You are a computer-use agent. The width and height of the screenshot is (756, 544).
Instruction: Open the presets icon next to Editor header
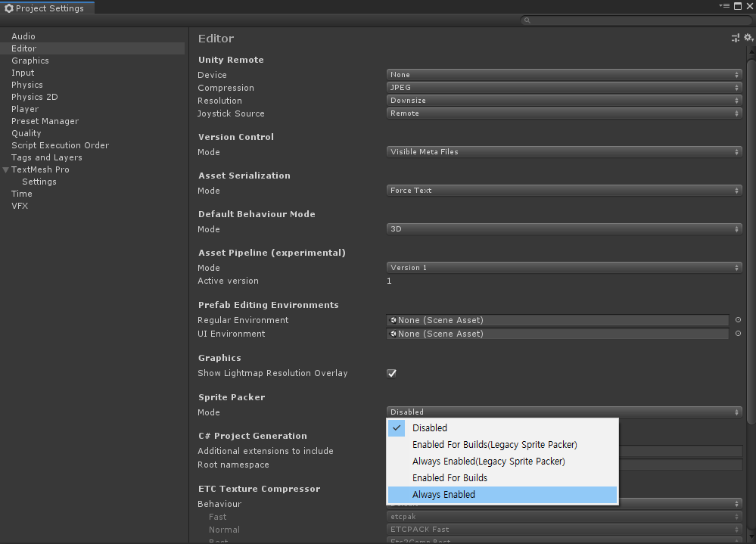(736, 38)
